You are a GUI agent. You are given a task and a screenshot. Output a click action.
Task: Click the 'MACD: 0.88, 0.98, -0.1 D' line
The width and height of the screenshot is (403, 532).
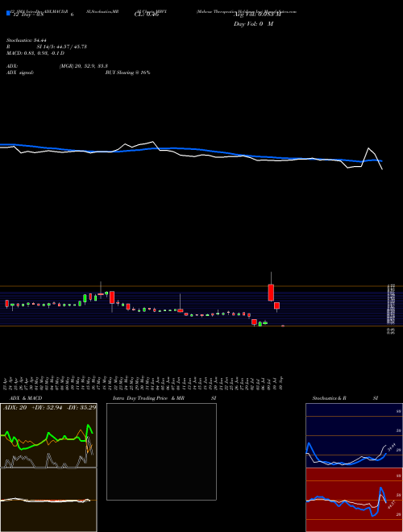(35, 53)
